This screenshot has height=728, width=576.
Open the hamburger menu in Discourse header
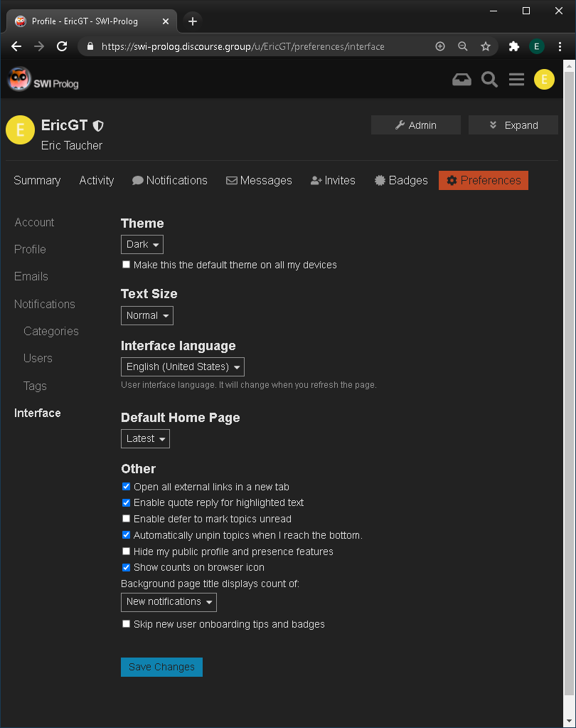point(516,80)
